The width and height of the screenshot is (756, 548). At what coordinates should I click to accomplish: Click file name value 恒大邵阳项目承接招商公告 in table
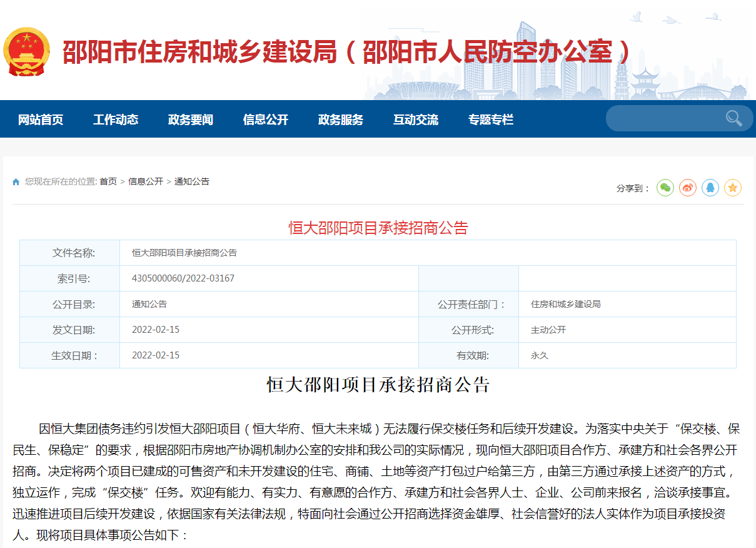(184, 253)
